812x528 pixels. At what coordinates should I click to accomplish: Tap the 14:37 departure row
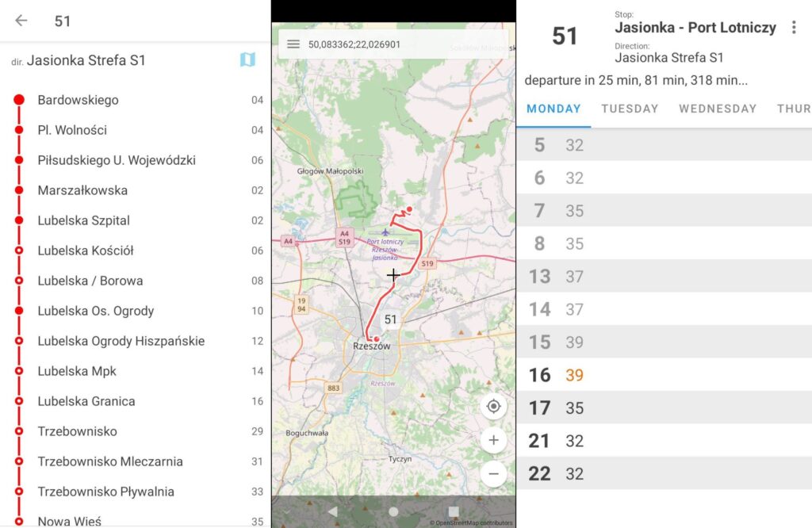tap(664, 309)
